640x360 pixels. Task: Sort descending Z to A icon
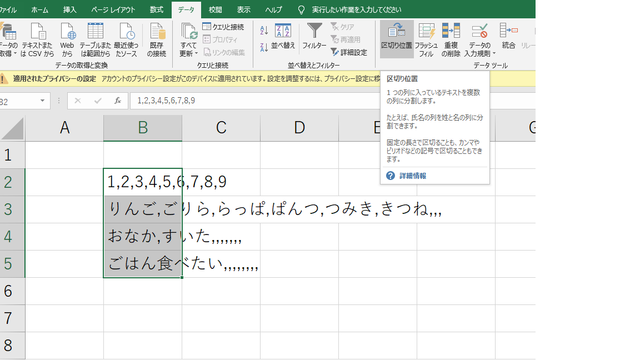coord(264,47)
